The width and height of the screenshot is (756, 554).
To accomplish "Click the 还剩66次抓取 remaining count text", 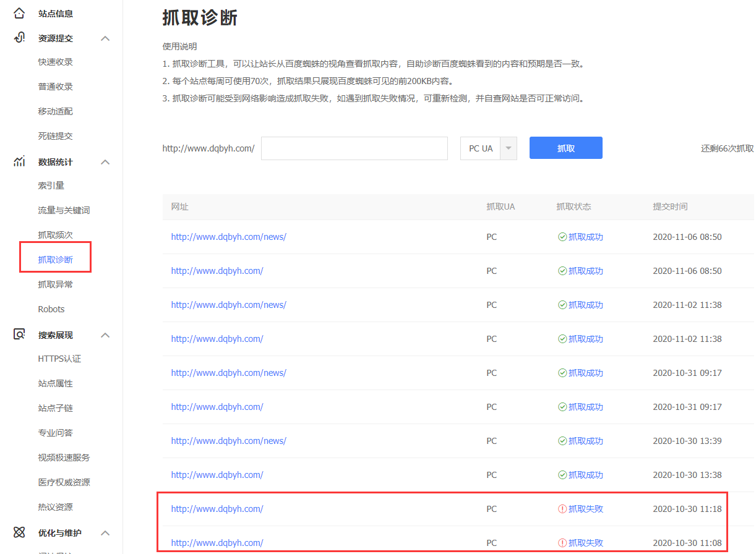I will 728,148.
